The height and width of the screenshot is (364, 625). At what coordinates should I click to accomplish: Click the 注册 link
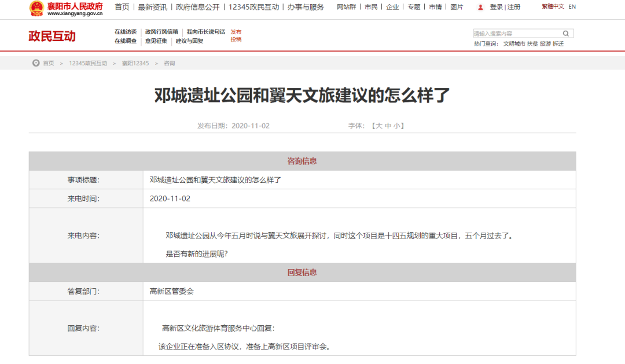[514, 7]
